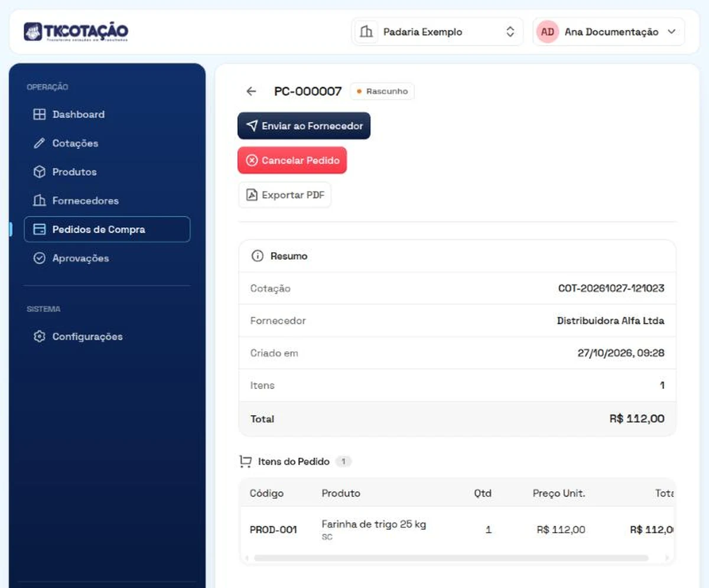Select Pedidos de Compra in the sidebar

coord(107,230)
